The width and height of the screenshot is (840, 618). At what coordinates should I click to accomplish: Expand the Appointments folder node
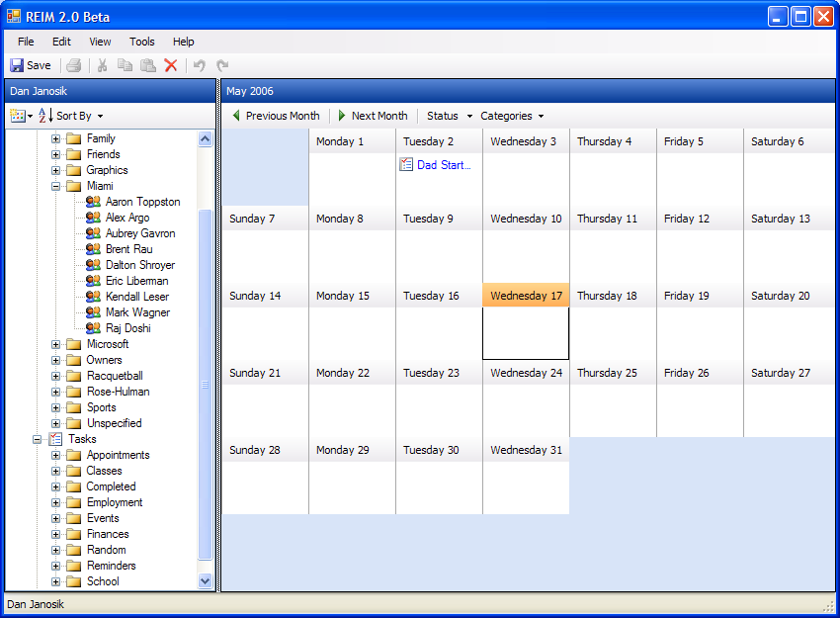coord(55,455)
